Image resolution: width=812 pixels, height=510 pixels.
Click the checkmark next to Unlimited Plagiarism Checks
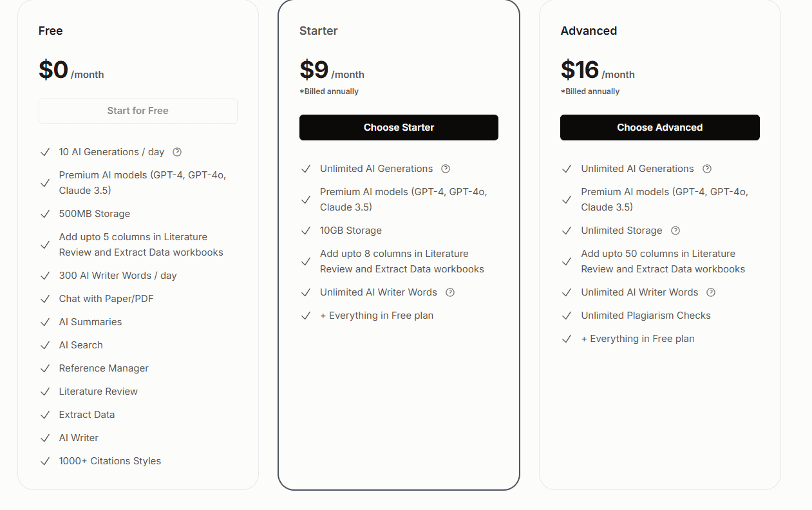(x=567, y=315)
